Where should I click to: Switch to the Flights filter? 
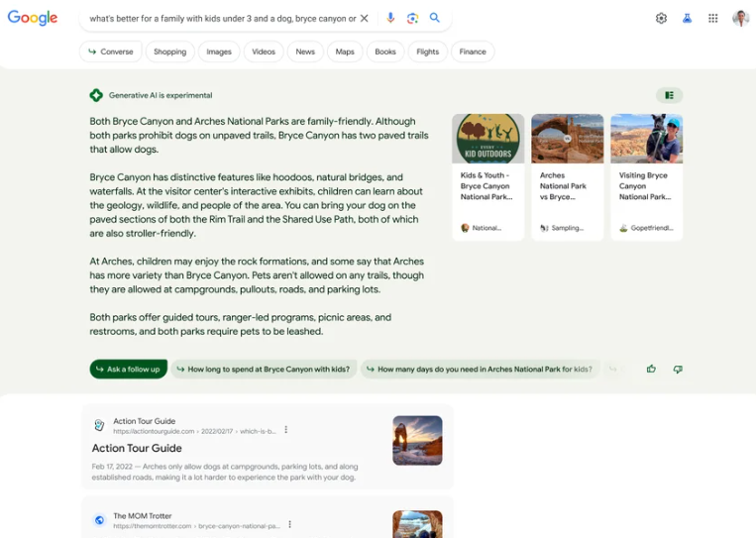pos(428,52)
